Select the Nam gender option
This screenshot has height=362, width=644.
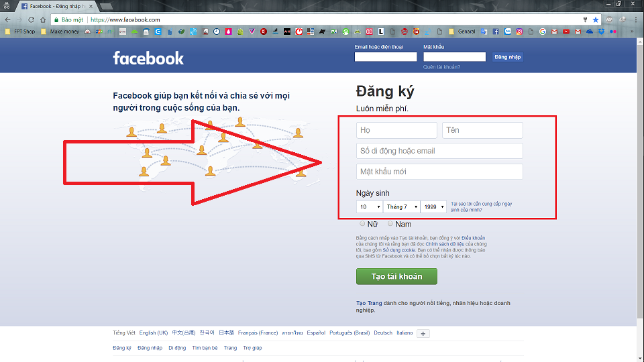390,224
